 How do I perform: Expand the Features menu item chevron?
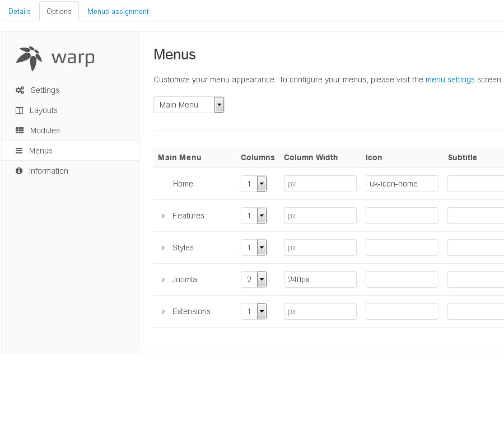tap(163, 216)
